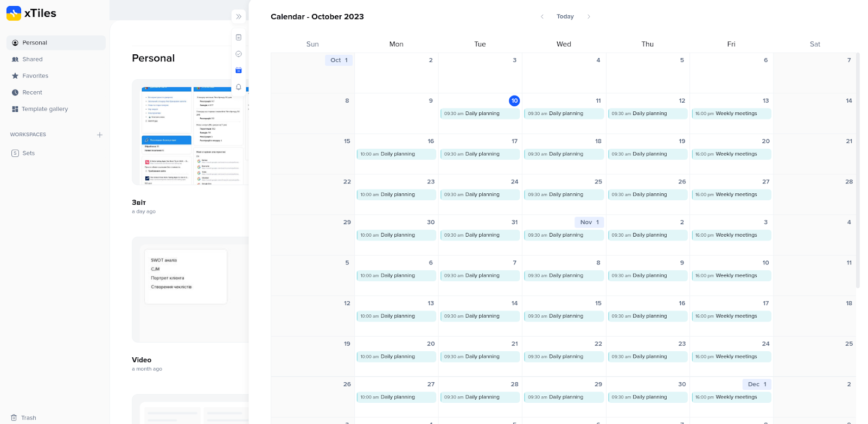This screenshot has width=868, height=424.
Task: Click the Shared people icon
Action: 15,59
